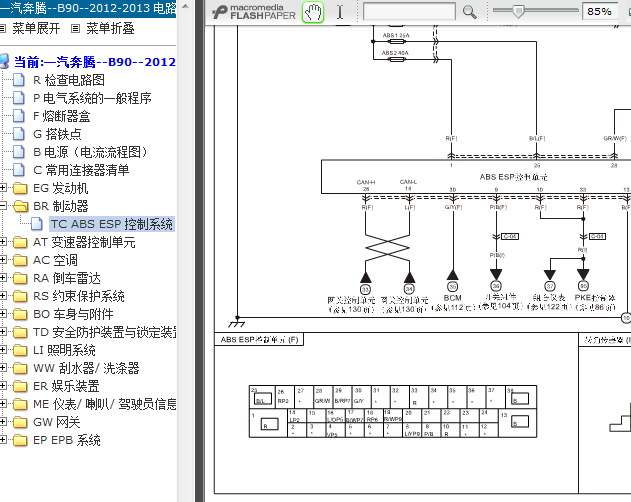Screen dimensions: 631x502
Task: Click 菜单折叠 to collapse all menus
Action: point(110,29)
